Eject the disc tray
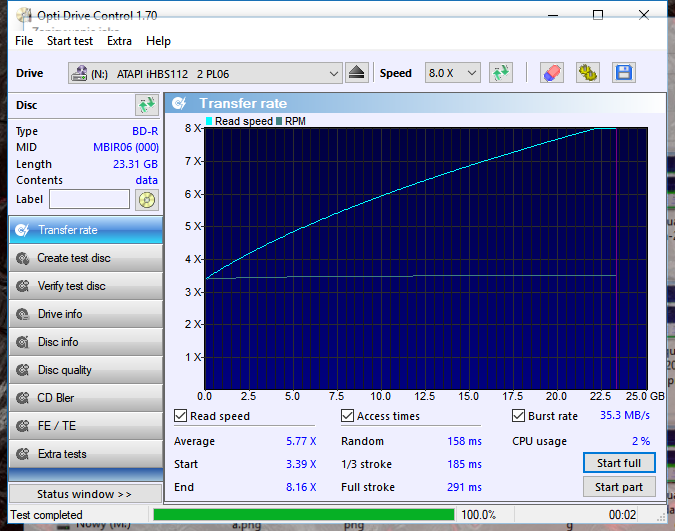This screenshot has height=531, width=675. [x=356, y=73]
